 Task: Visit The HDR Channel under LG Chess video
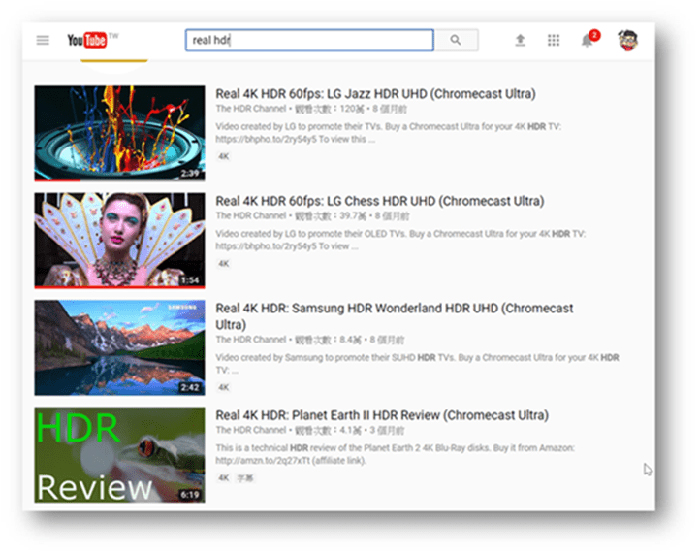pyautogui.click(x=250, y=216)
